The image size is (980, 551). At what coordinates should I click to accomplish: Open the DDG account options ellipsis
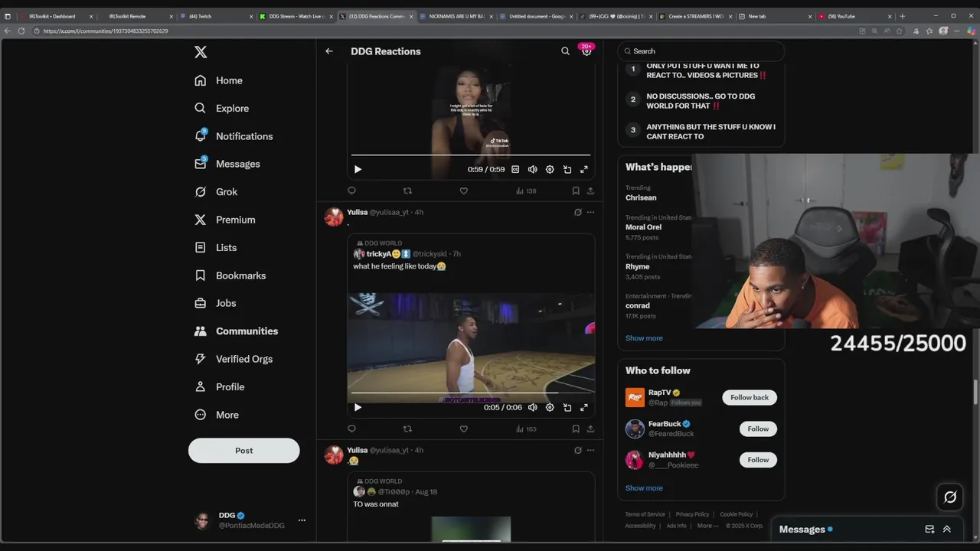pyautogui.click(x=302, y=520)
